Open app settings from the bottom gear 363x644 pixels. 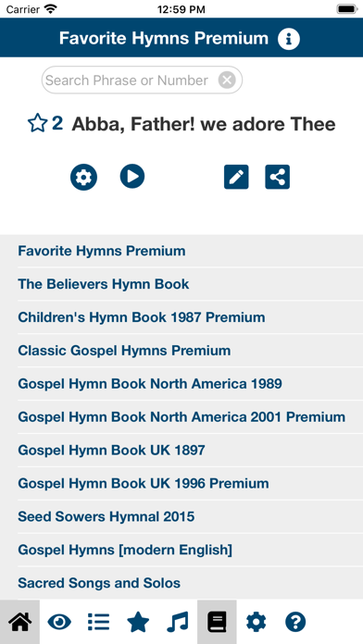pos(257,622)
